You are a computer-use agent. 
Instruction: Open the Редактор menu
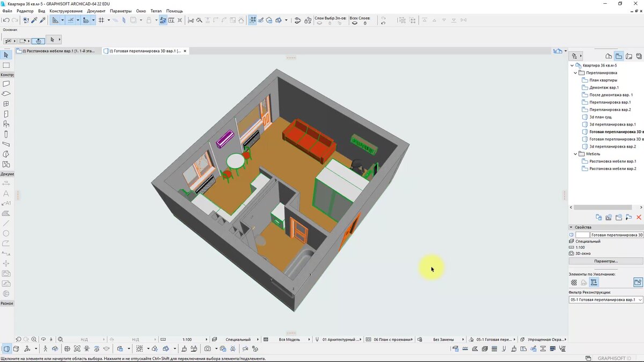click(x=25, y=11)
